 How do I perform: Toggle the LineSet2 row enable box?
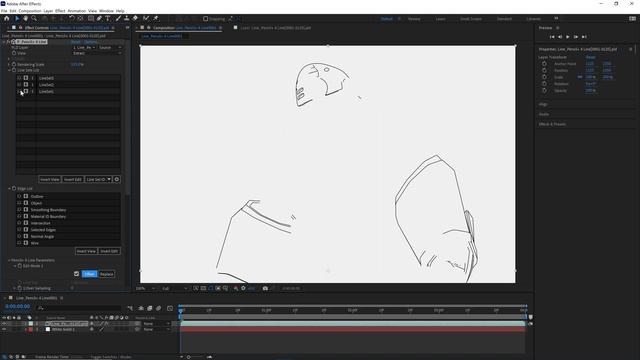(26, 84)
